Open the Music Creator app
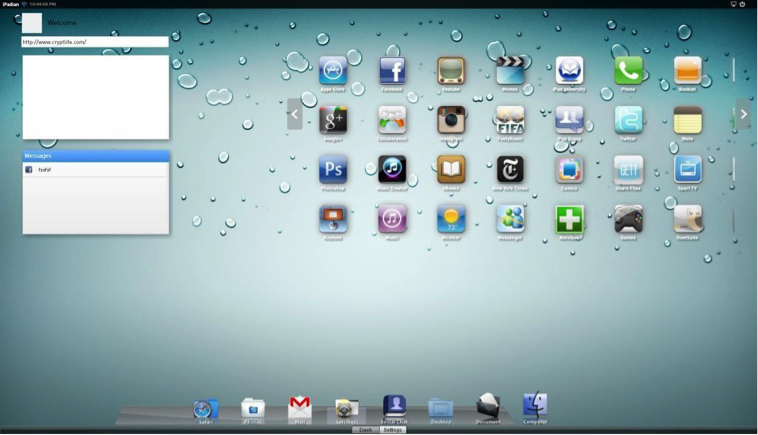Viewport: 758px width, 435px height. point(392,170)
